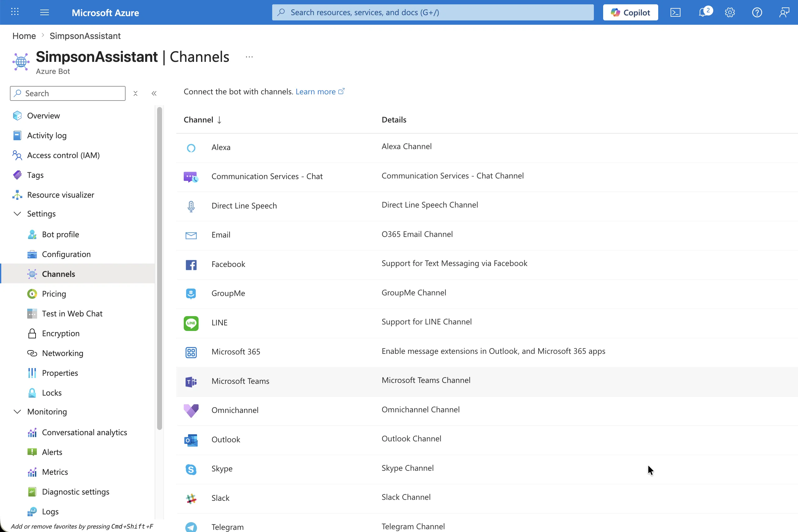798x532 pixels.
Task: Click SimpsonAssistant breadcrumb link
Action: [x=85, y=36]
